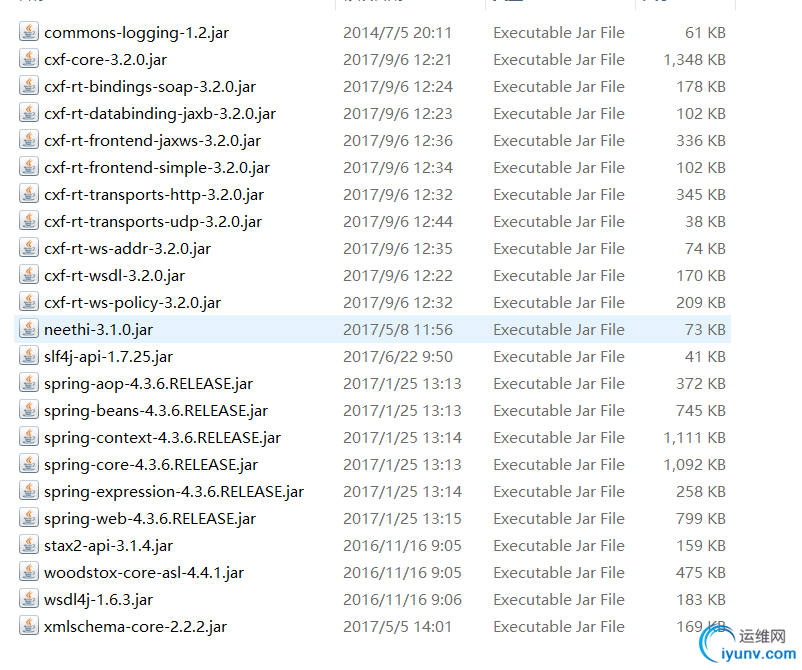Image resolution: width=802 pixels, height=670 pixels.
Task: Click the icon beside cxf-rt-frontend-simple-3.2.0.jar
Action: pos(29,167)
